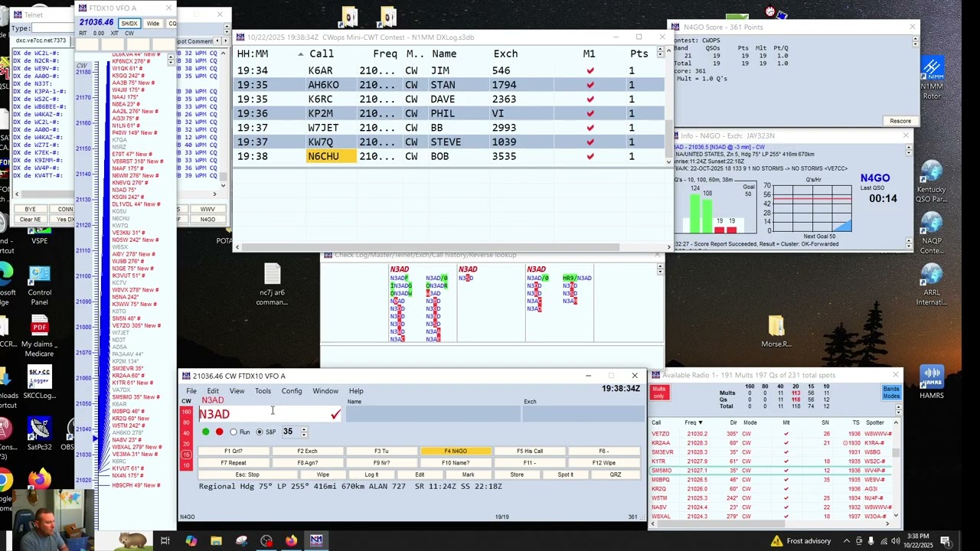Toggle the Mlt check for VE7ZO spot
Image resolution: width=980 pixels, height=551 pixels.
point(786,434)
